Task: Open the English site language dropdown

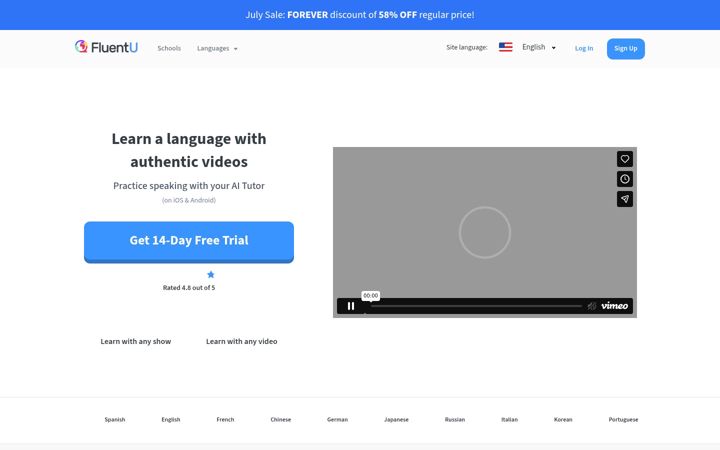Action: 539,47
